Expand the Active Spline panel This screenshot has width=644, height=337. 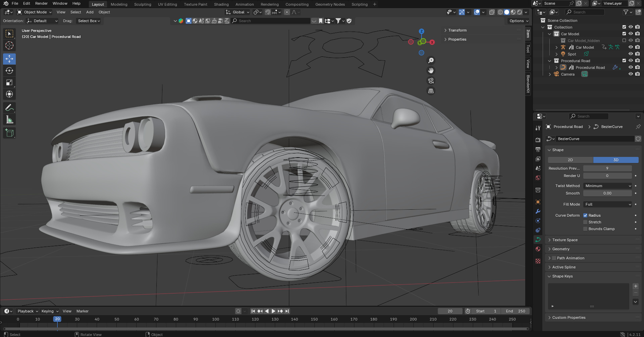(564, 267)
